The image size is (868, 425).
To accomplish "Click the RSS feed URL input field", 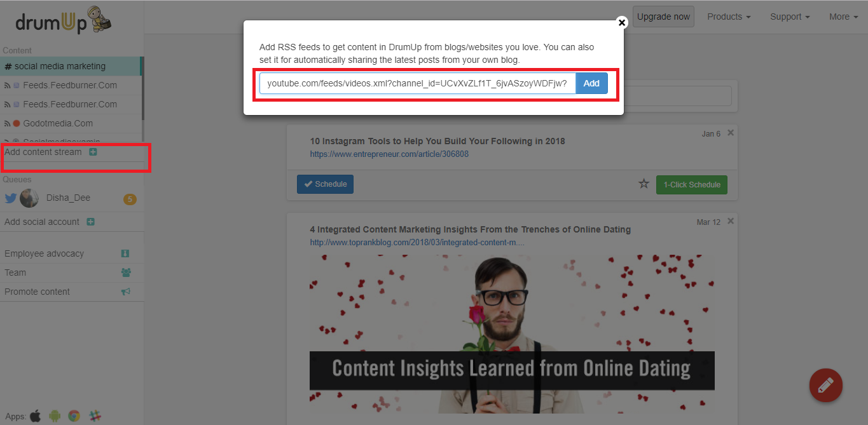I will 417,83.
